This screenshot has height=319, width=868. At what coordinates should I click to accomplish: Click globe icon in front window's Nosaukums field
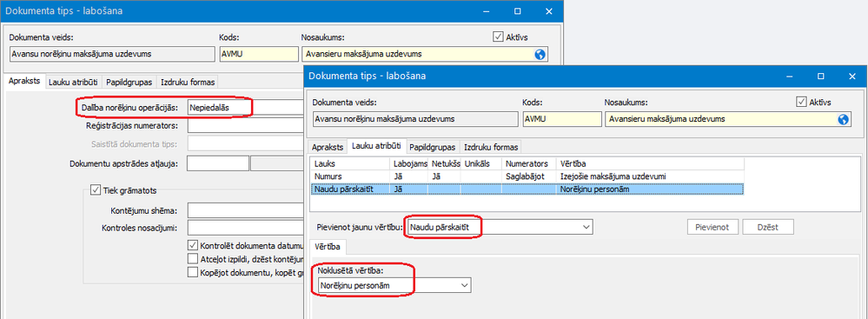pyautogui.click(x=844, y=119)
